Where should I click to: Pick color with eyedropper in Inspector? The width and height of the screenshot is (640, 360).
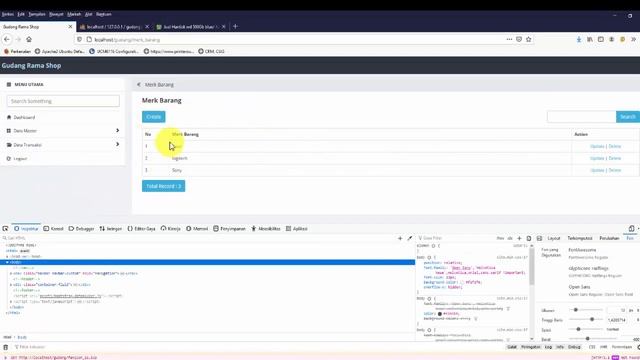(x=409, y=238)
